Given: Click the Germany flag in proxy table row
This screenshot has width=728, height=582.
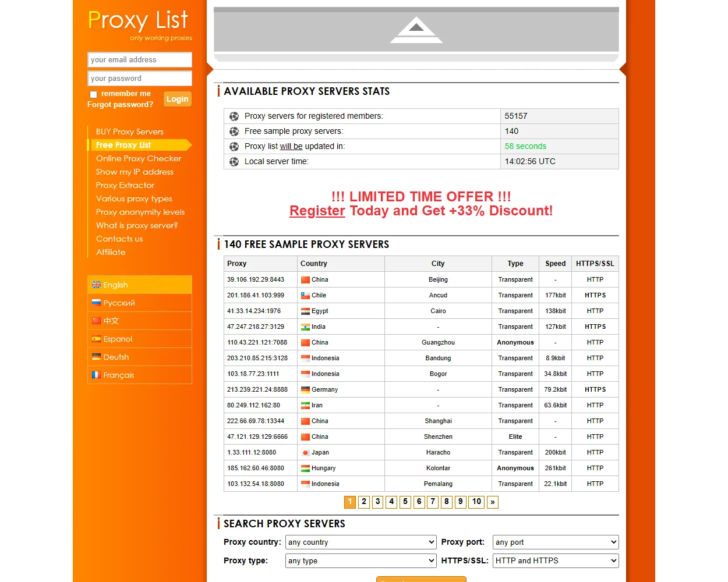Looking at the screenshot, I should coord(305,390).
